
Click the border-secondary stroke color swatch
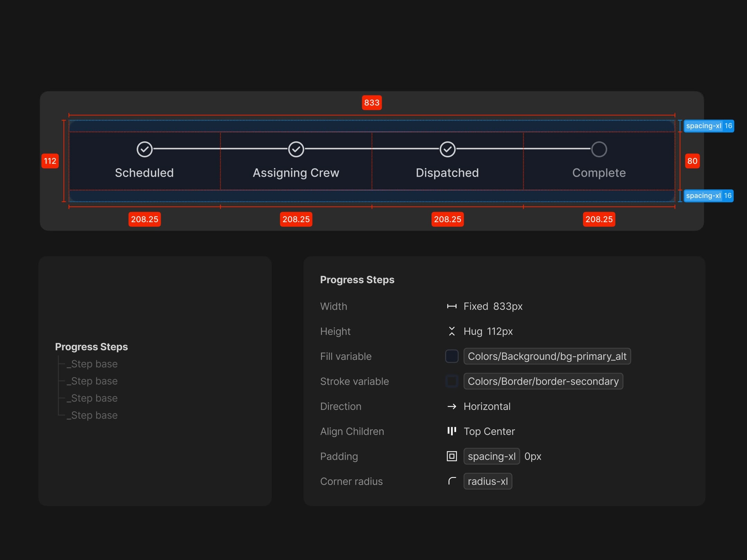coord(452,381)
